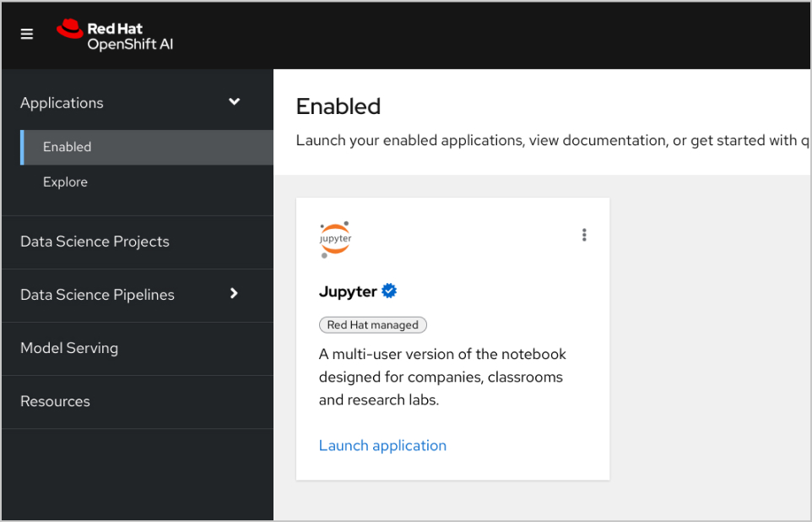The width and height of the screenshot is (812, 522).
Task: Launch the Jupyter application
Action: [x=382, y=445]
